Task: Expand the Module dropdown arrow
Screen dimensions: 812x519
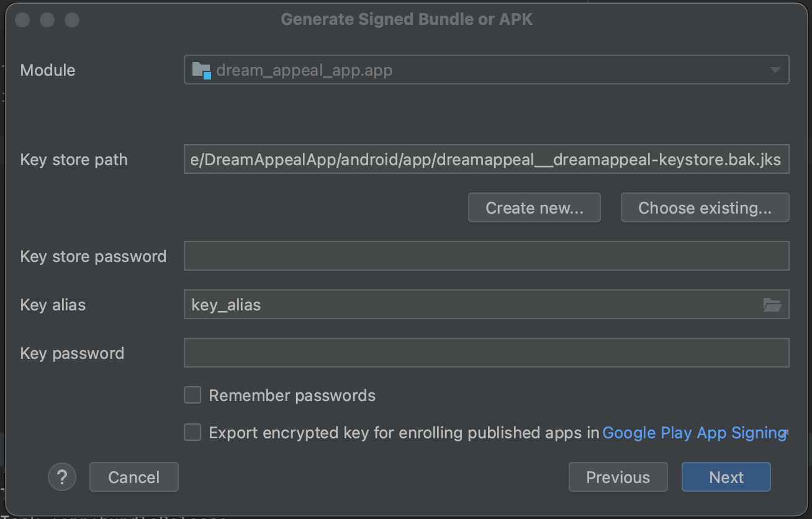Action: 775,70
